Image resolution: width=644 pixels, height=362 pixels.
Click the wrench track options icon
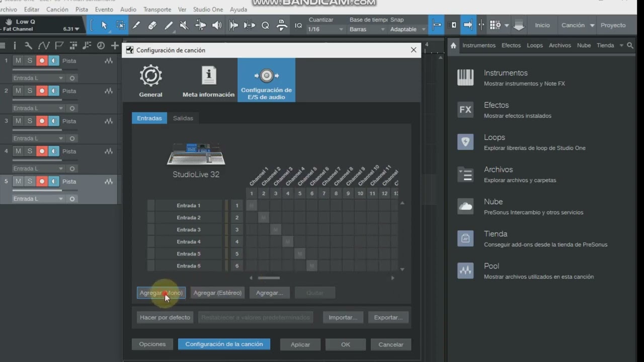coord(29,46)
